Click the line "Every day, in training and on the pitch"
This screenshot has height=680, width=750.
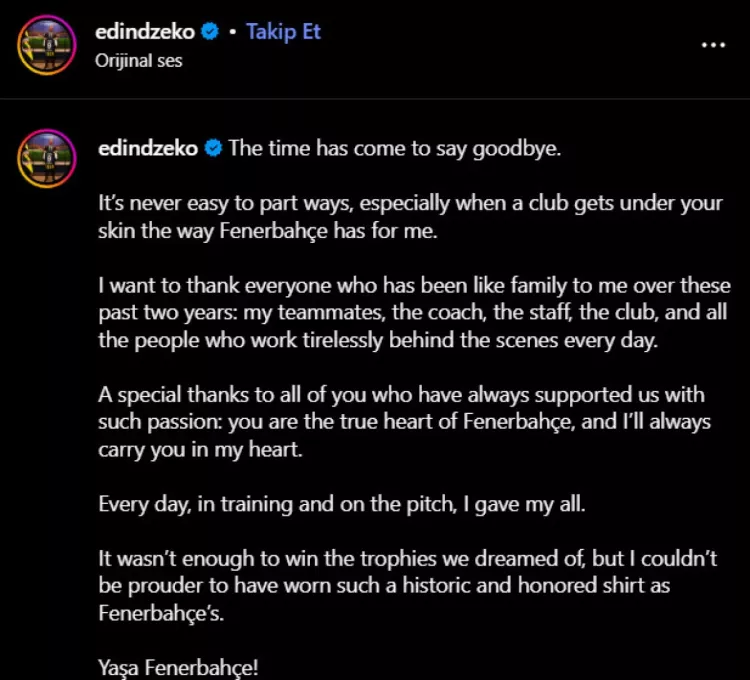pos(342,504)
